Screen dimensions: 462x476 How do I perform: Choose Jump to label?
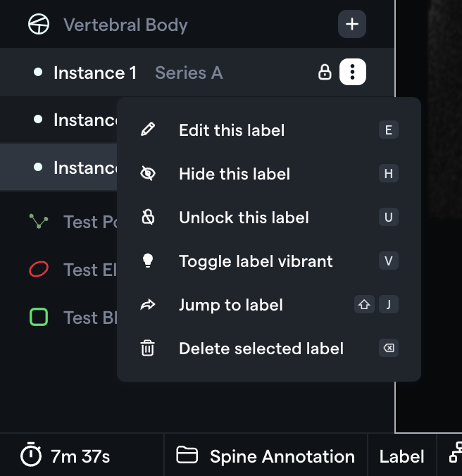pyautogui.click(x=268, y=305)
